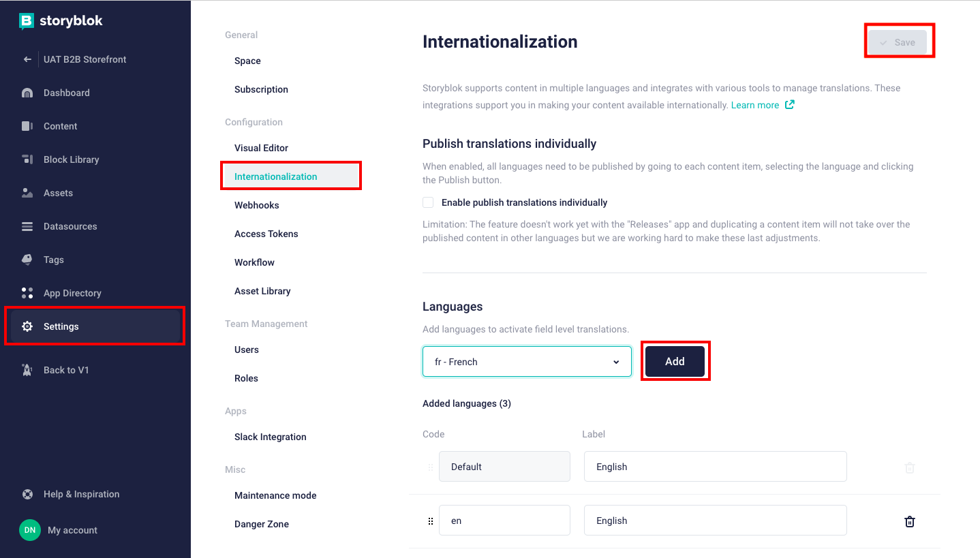
Task: Open the Datasources sidebar icon
Action: [x=27, y=226]
